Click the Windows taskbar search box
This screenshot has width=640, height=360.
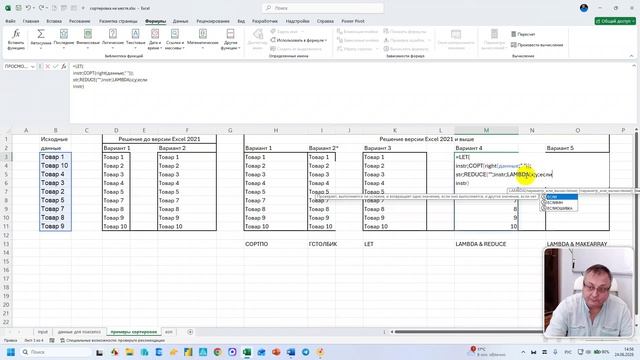pos(56,352)
